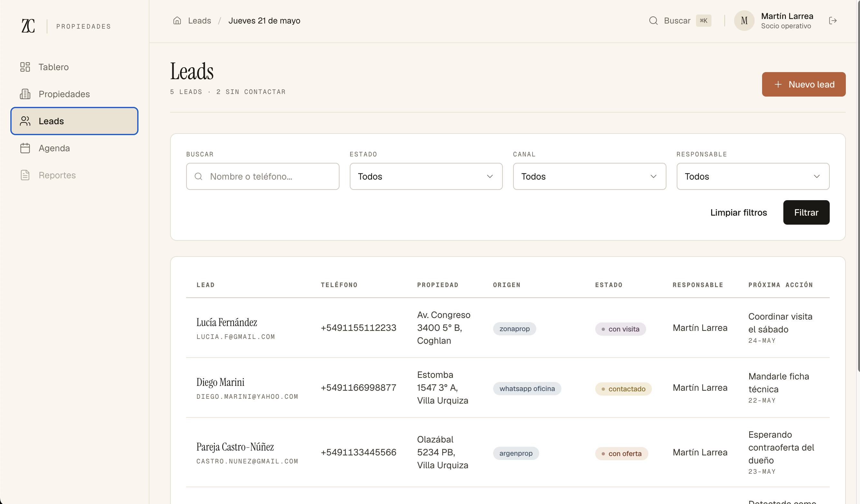Click the Propiedades building icon
860x504 pixels.
coord(25,94)
